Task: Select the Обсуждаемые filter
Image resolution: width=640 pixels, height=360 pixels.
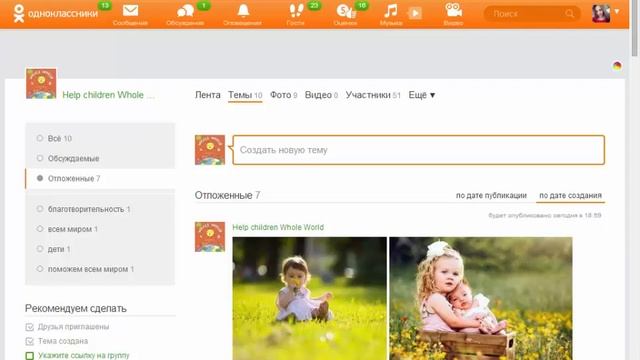Action: (x=100, y=158)
